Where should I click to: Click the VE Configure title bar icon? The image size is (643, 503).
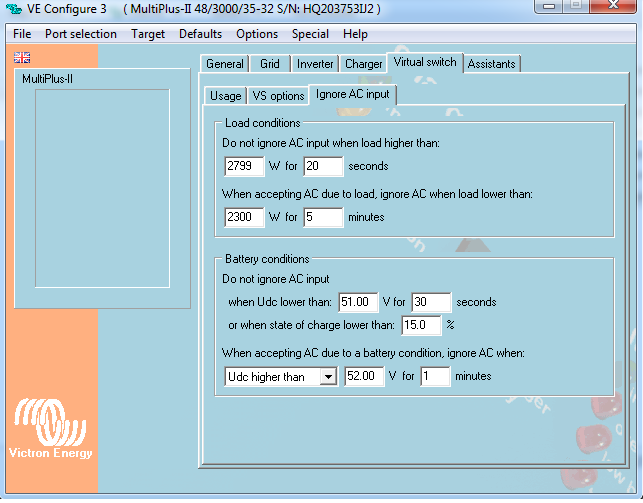(14, 8)
